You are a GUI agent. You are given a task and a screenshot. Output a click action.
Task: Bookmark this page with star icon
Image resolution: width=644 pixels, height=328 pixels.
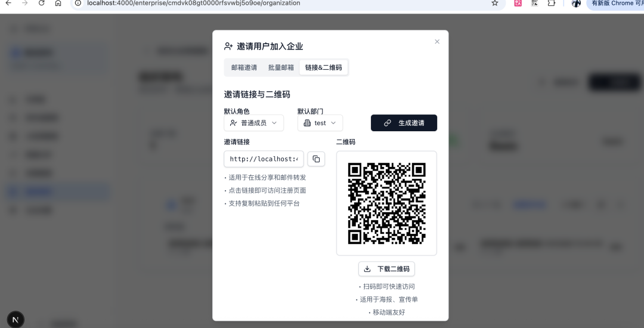tap(495, 3)
